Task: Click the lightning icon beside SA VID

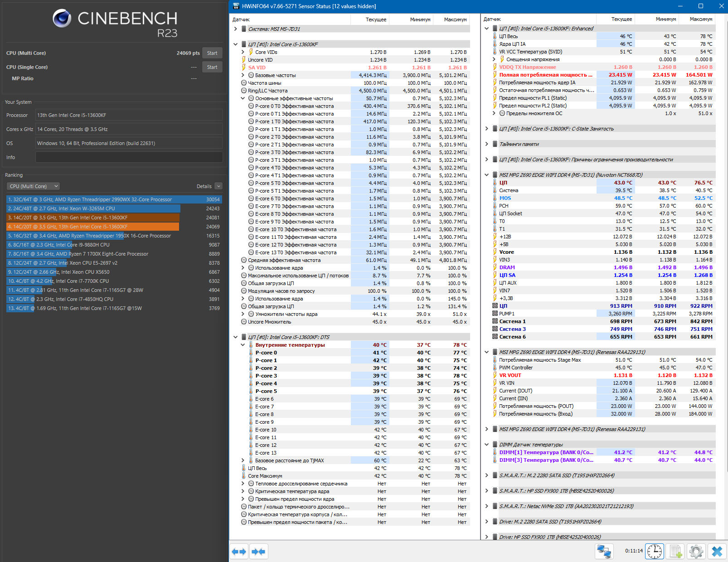Action: point(243,68)
